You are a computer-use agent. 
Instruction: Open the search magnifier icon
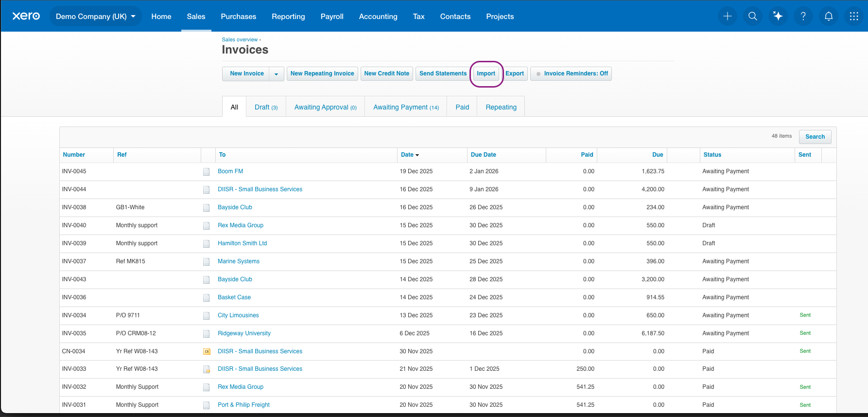click(753, 16)
